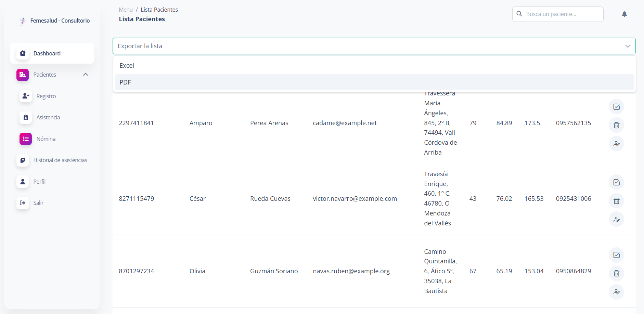This screenshot has width=644, height=314.
Task: Open the Dashboard menu item
Action: pos(47,53)
